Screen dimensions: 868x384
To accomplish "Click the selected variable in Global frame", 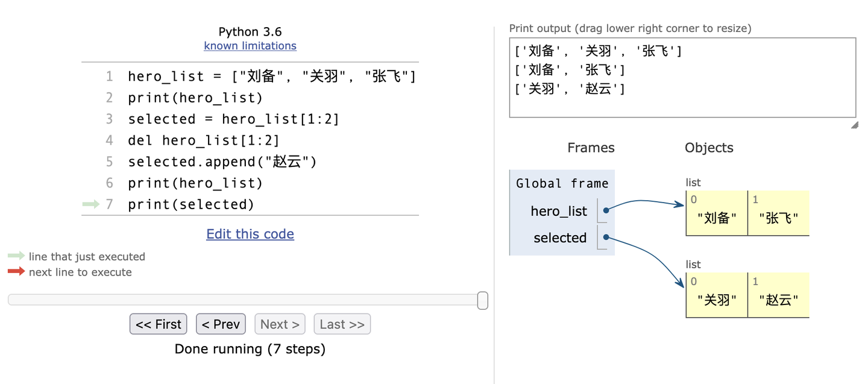I will coord(560,238).
